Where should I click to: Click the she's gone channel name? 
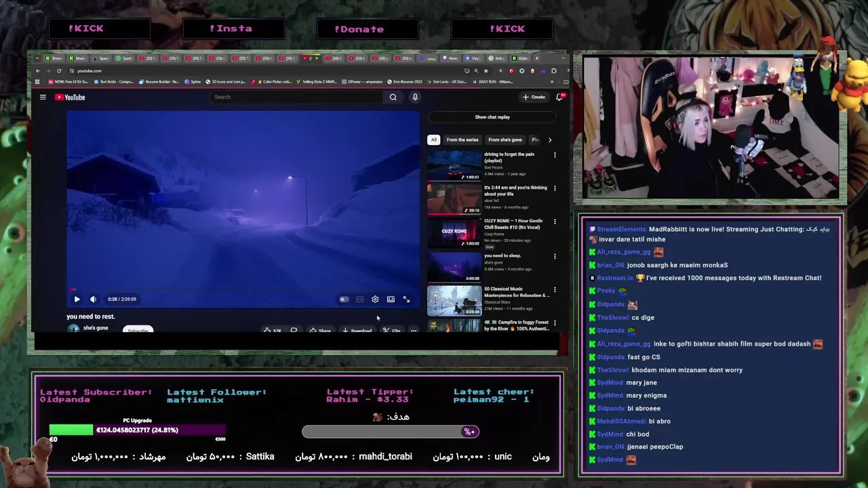click(96, 328)
